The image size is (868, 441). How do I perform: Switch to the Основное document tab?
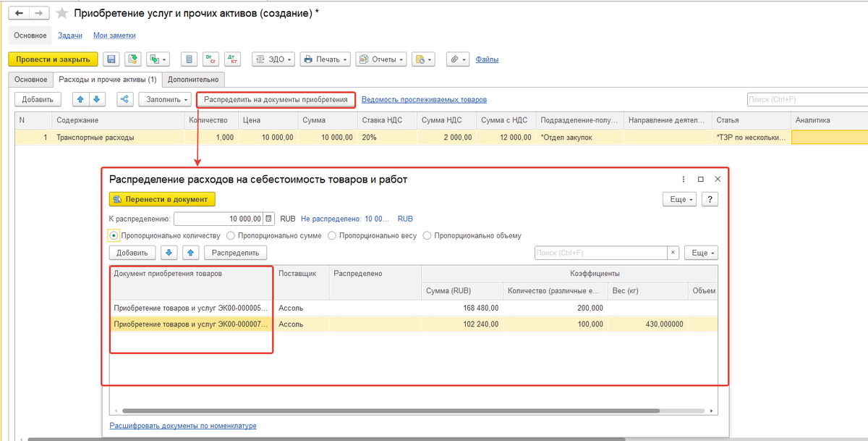click(31, 79)
